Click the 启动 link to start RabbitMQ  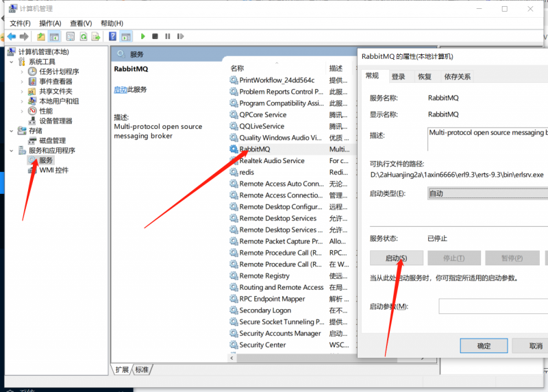(x=121, y=90)
